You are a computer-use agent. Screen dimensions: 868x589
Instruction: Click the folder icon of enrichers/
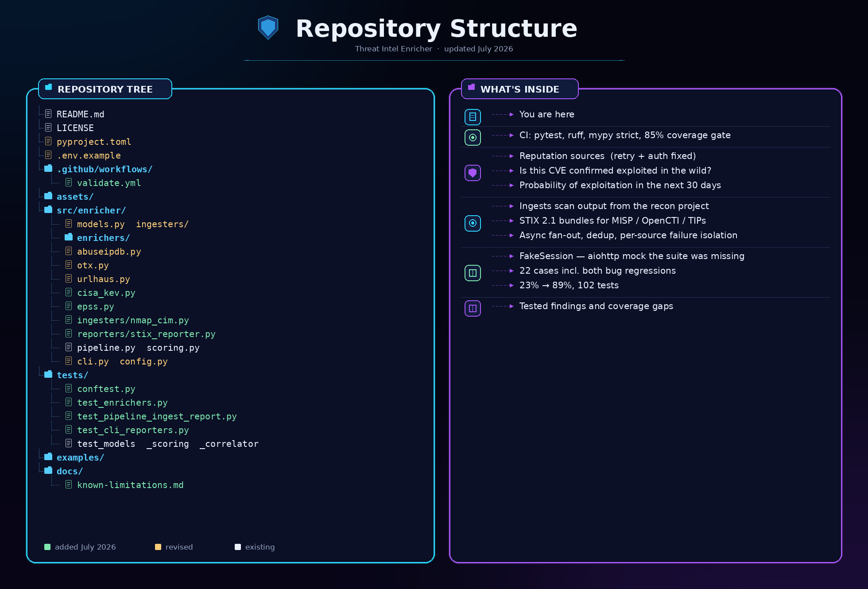(x=69, y=237)
